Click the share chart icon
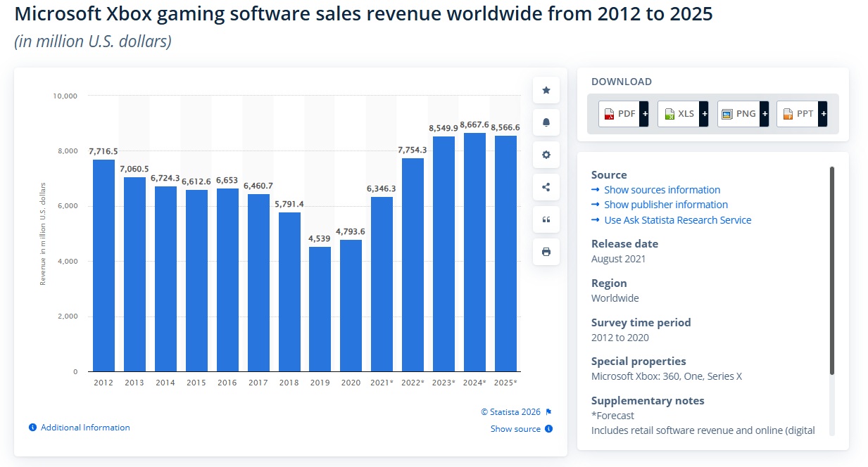The width and height of the screenshot is (868, 467). click(x=546, y=187)
